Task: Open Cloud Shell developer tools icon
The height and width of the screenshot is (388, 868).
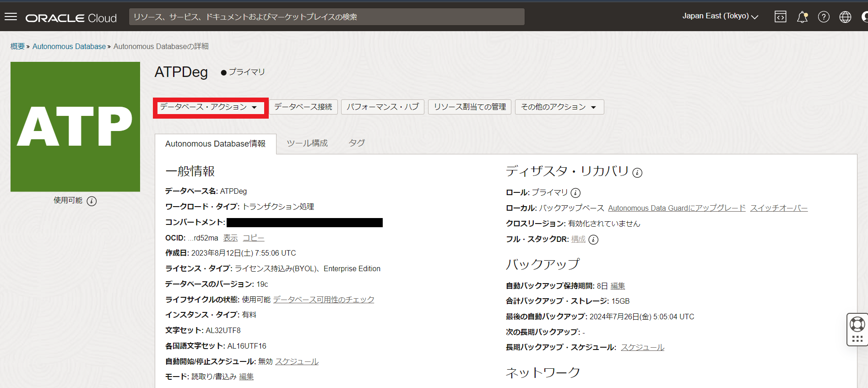Action: (x=781, y=17)
